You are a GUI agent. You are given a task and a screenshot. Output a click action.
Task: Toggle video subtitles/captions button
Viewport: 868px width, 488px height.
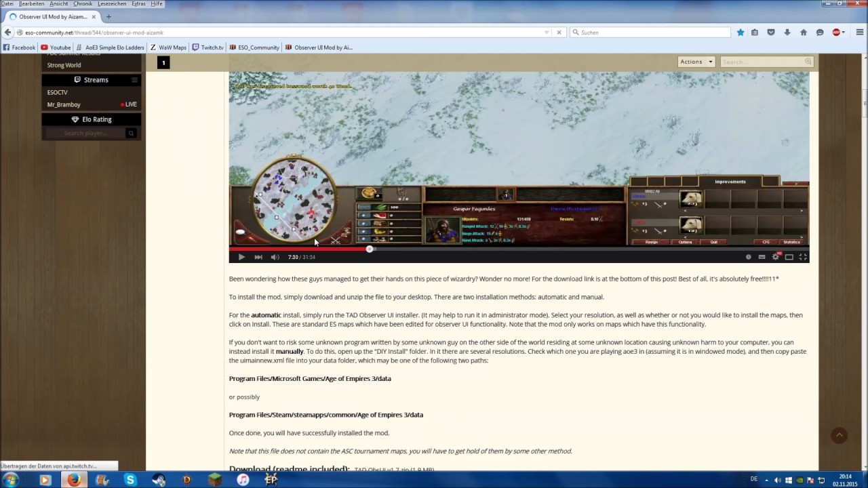click(762, 257)
